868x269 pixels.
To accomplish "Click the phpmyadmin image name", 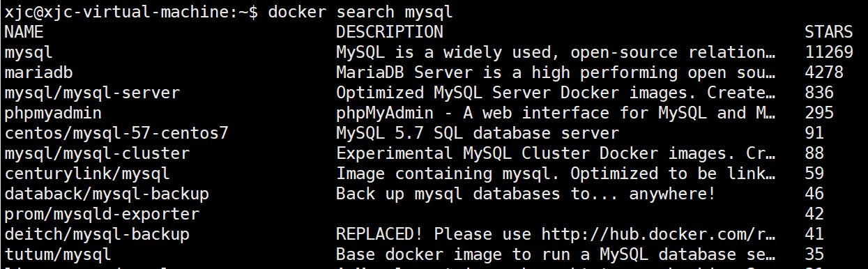I will [53, 113].
